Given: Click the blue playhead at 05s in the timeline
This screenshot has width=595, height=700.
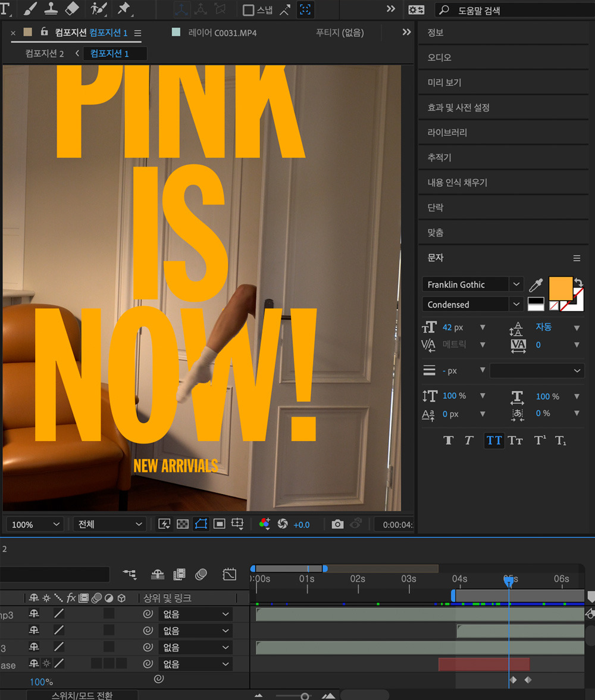Looking at the screenshot, I should [508, 581].
